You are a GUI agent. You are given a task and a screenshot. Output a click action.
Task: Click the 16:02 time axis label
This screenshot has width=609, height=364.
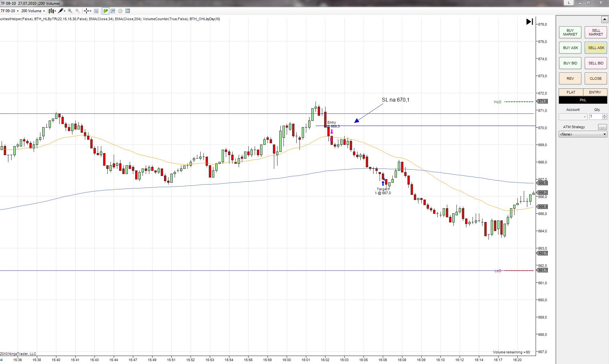coord(325,360)
